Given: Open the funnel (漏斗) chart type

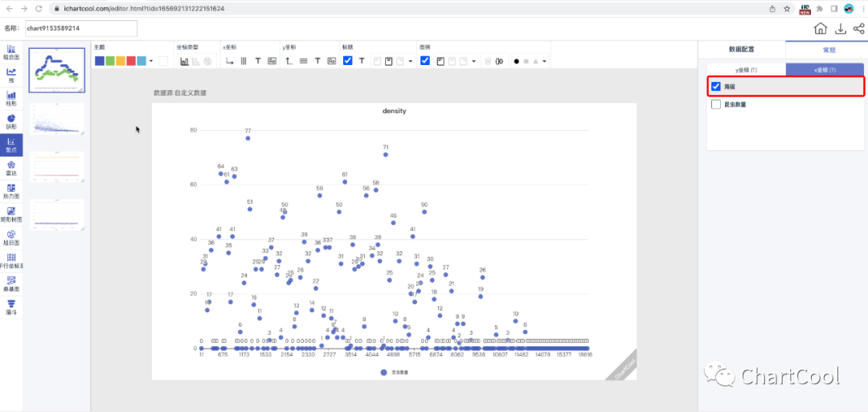Looking at the screenshot, I should point(11,306).
